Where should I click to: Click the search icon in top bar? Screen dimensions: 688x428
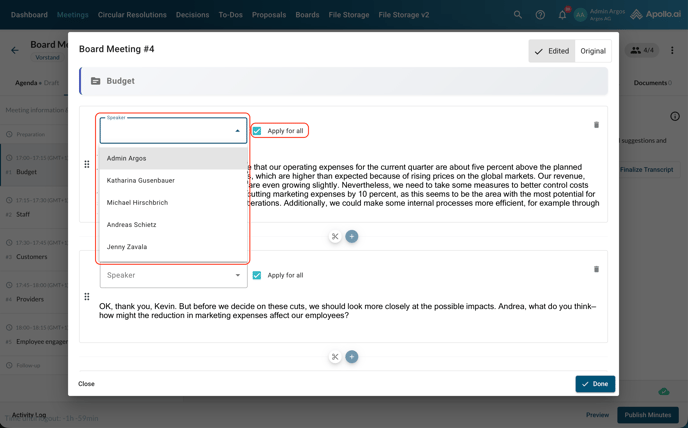click(x=518, y=15)
